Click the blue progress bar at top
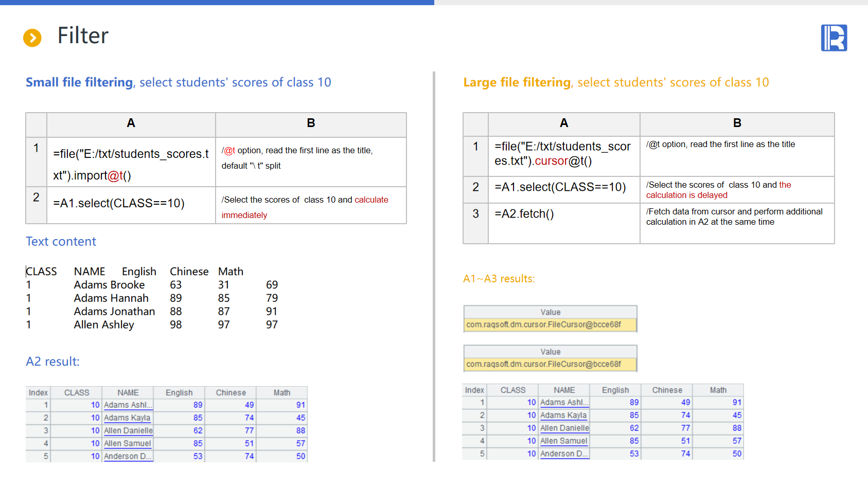This screenshot has width=868, height=488. click(217, 3)
